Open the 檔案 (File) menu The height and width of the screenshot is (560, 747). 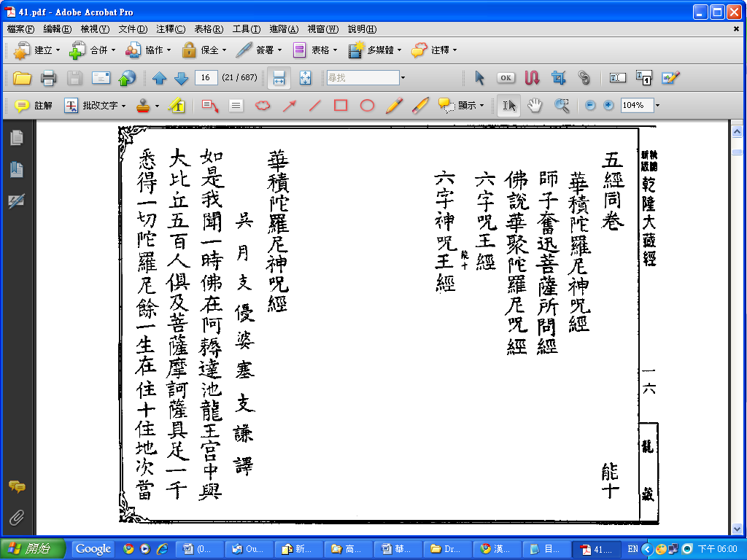click(x=20, y=29)
